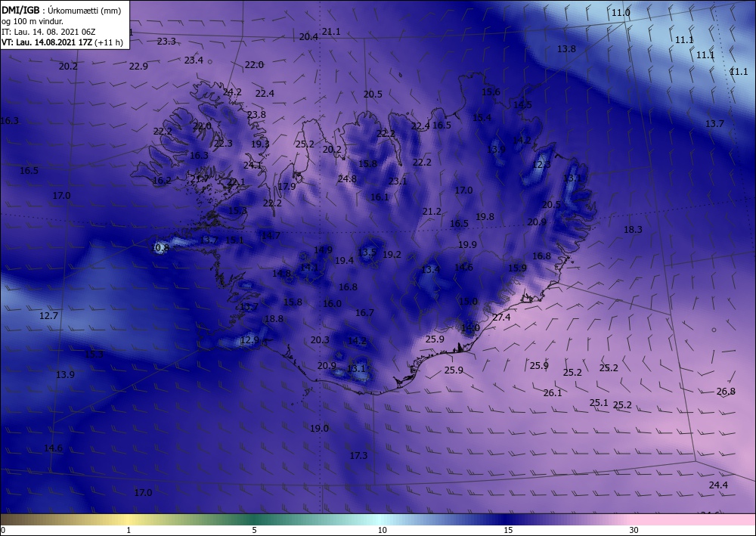The width and height of the screenshot is (756, 536).
Task: Click the 26.8 value at the right edge
Action: point(726,392)
